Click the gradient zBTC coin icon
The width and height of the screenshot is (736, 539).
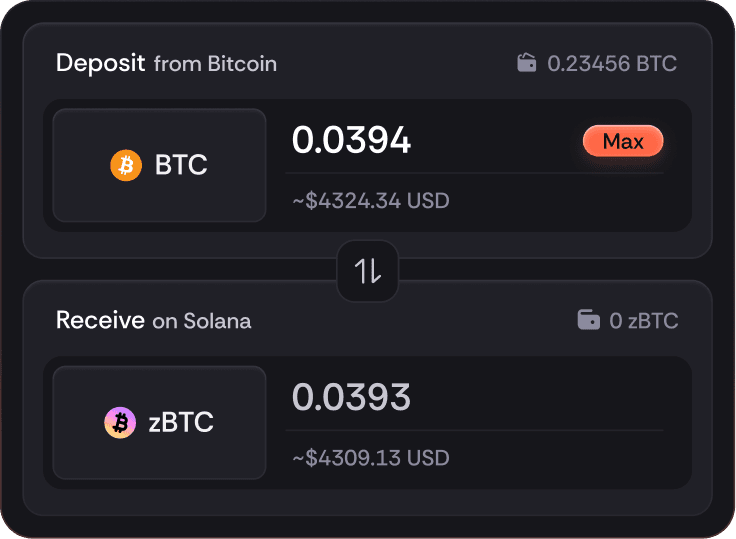pos(120,423)
